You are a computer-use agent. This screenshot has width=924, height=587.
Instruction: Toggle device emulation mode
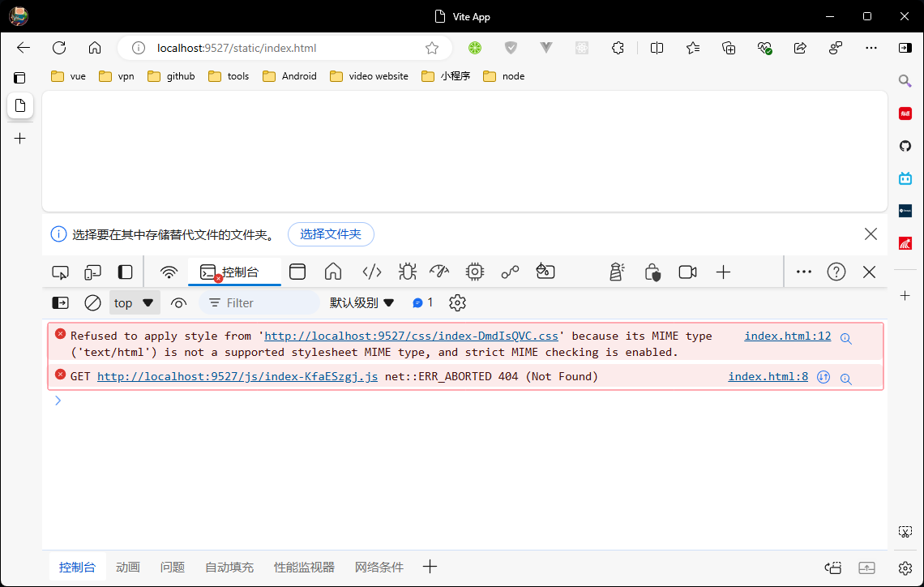pos(93,272)
